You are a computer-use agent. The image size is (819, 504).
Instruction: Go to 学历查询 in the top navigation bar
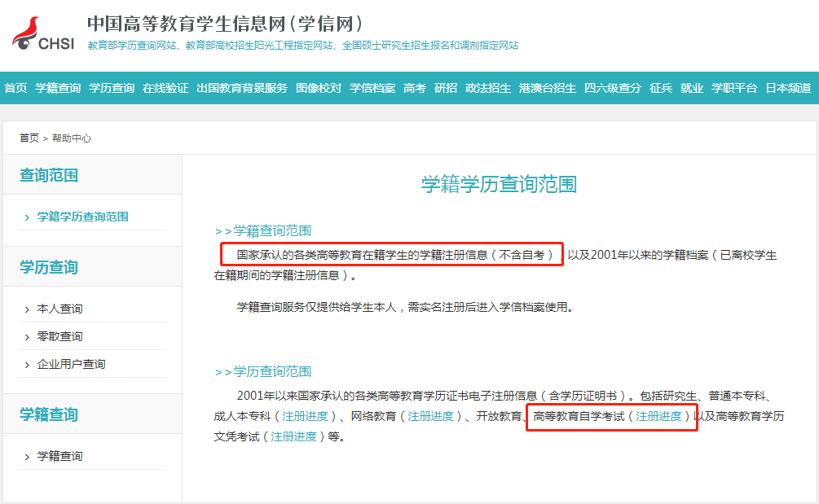[x=112, y=88]
